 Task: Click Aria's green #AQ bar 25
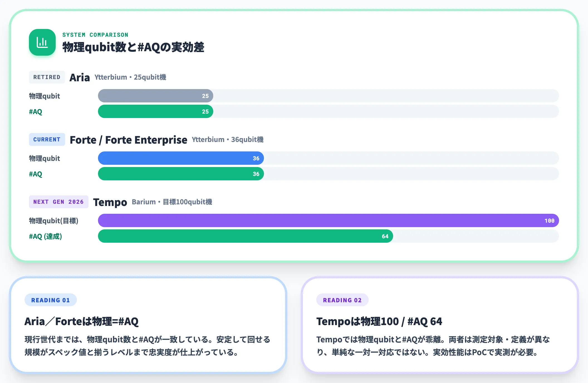click(x=156, y=111)
